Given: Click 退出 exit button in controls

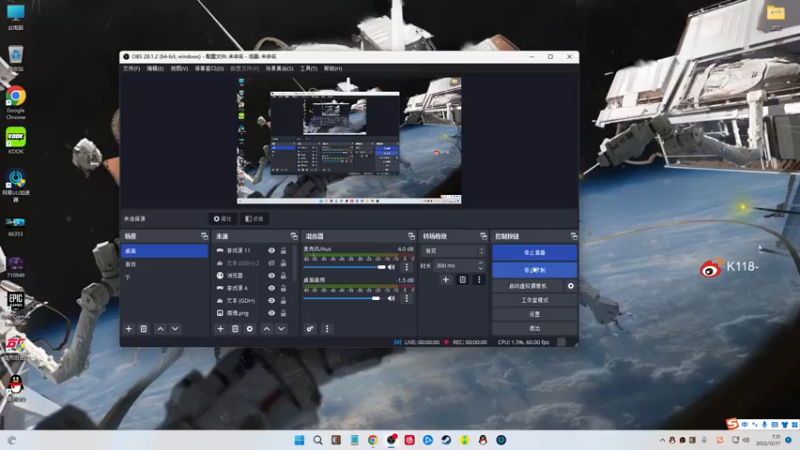Looking at the screenshot, I should [534, 328].
